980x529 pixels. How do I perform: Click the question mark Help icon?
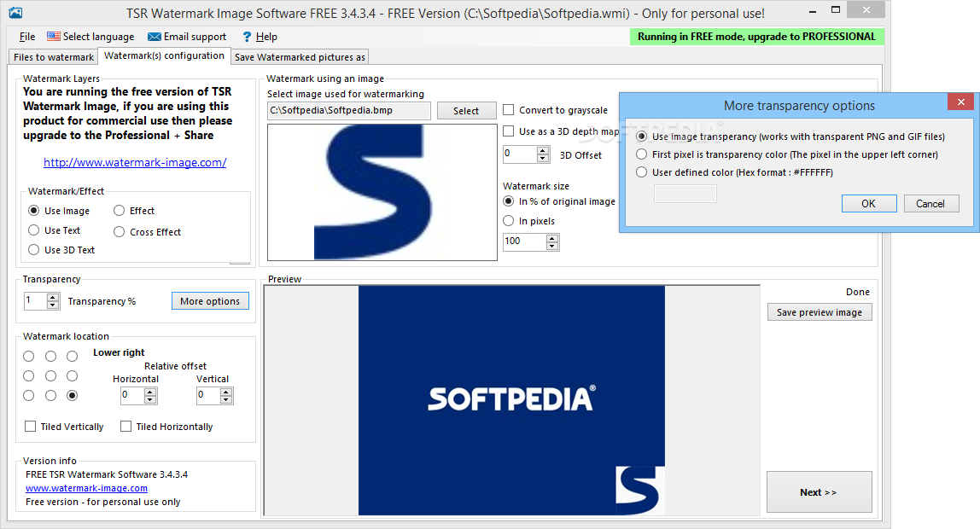[x=247, y=37]
